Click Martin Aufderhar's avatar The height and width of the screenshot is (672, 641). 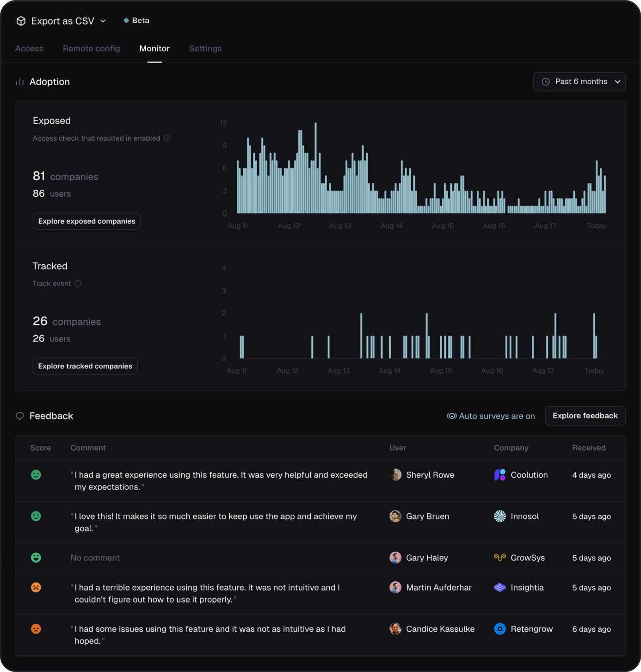(395, 587)
